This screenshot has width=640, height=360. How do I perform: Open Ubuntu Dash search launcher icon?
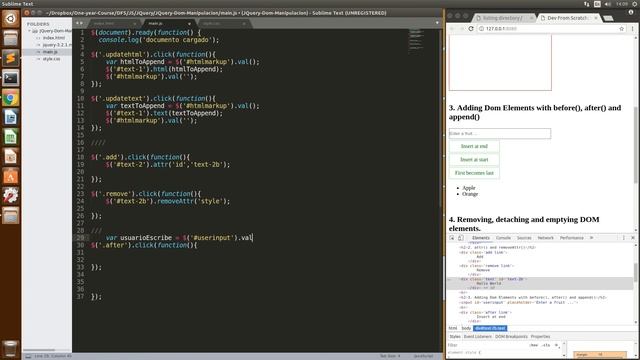[x=11, y=19]
